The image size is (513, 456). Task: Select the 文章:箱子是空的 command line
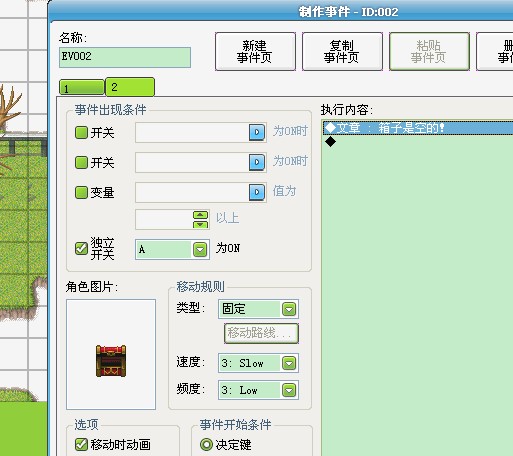418,128
